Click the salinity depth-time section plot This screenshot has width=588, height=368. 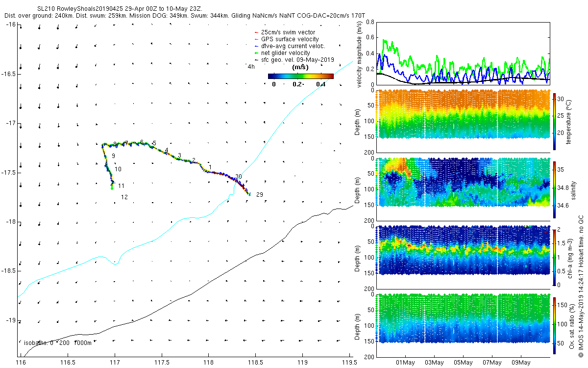point(462,189)
